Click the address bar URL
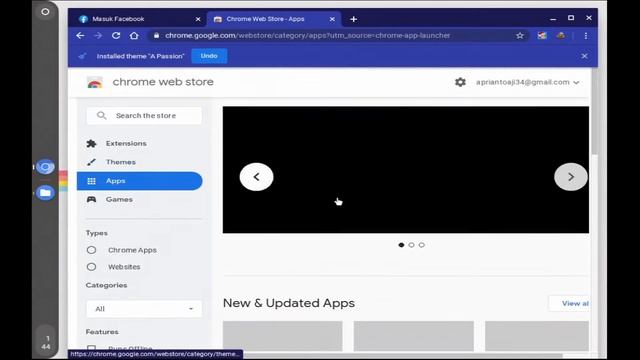Image resolution: width=640 pixels, height=360 pixels. pos(307,36)
